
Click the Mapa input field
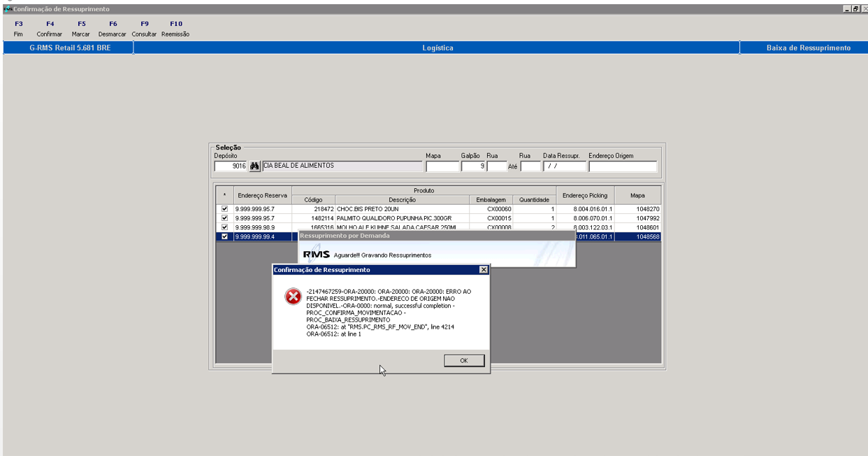point(442,166)
